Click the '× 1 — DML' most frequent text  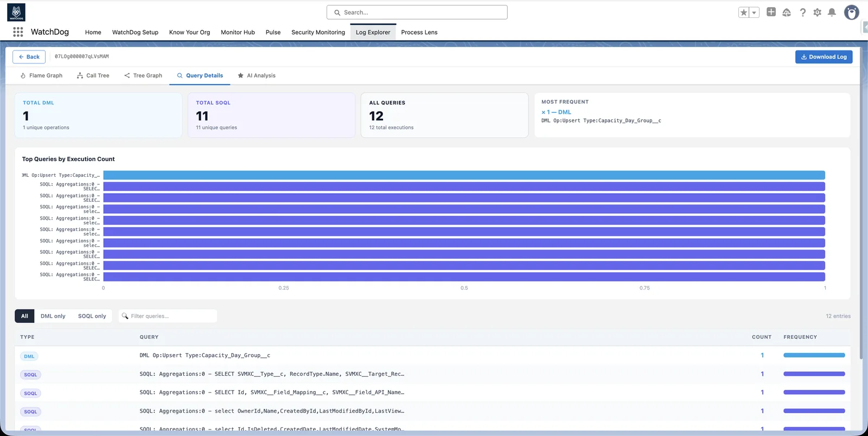(556, 112)
